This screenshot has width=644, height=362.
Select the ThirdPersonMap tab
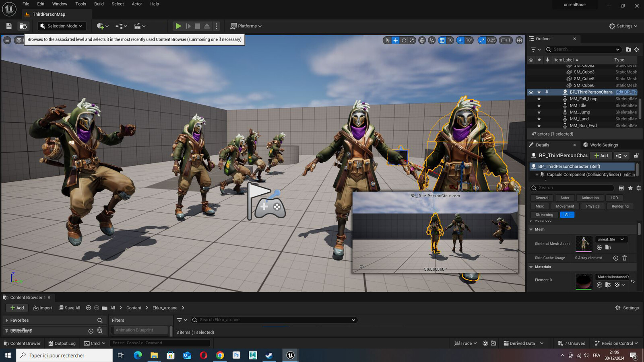point(49,14)
